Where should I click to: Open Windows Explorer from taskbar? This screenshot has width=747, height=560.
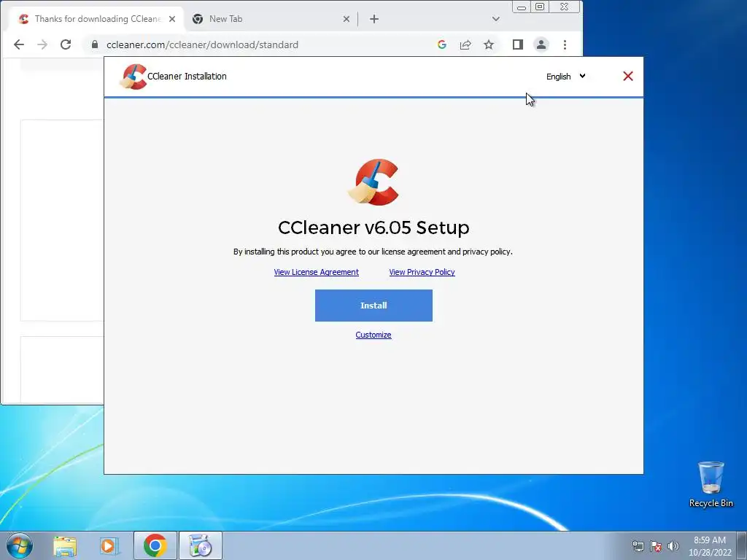[x=65, y=546]
